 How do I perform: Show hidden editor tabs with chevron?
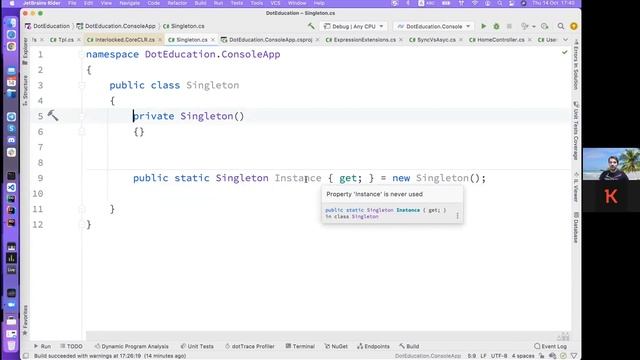pos(565,40)
